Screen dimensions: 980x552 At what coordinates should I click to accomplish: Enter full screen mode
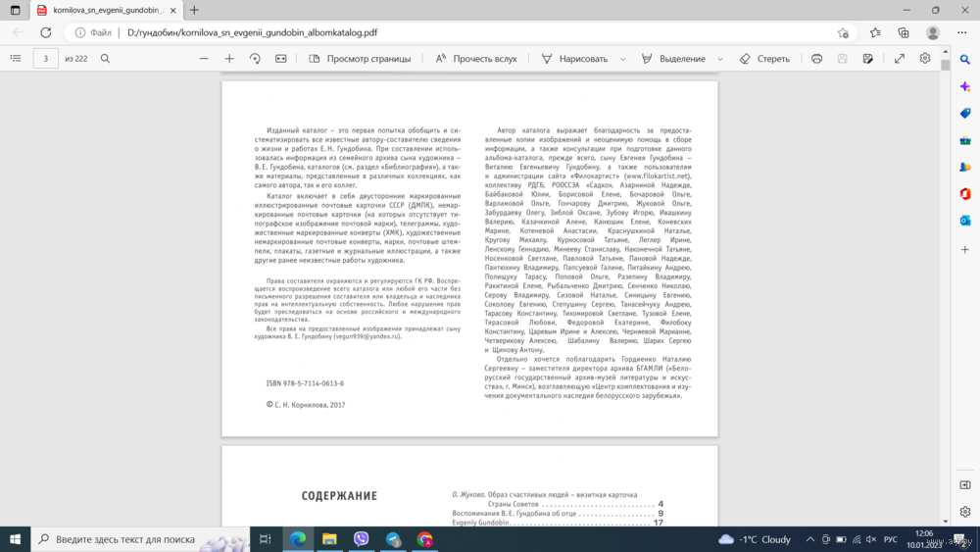pyautogui.click(x=900, y=58)
